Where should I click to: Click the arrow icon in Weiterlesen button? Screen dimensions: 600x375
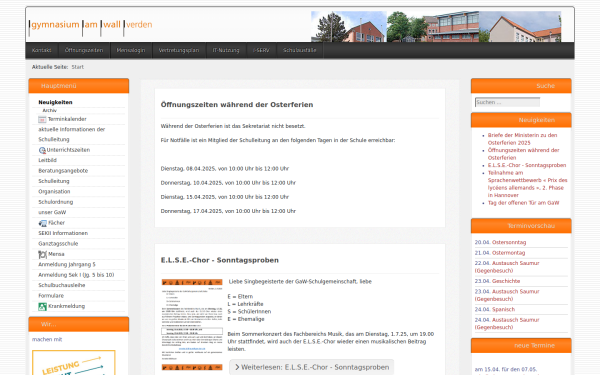(237, 367)
